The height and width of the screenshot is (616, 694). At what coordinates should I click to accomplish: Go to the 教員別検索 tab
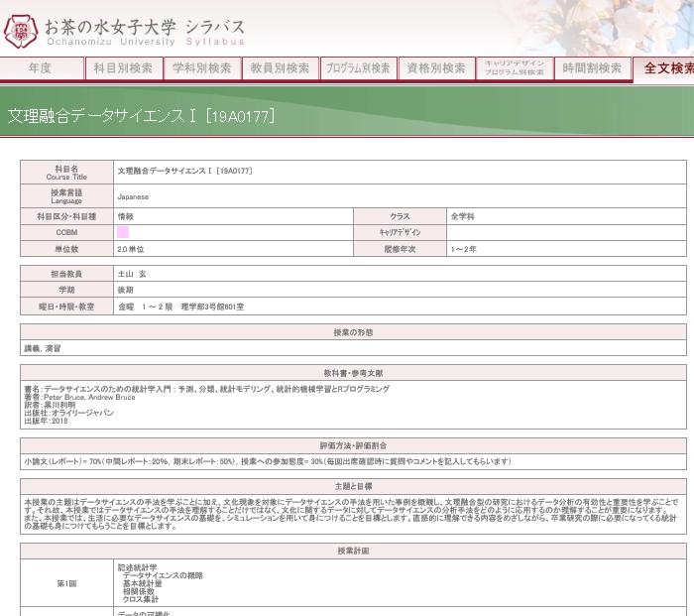point(280,68)
